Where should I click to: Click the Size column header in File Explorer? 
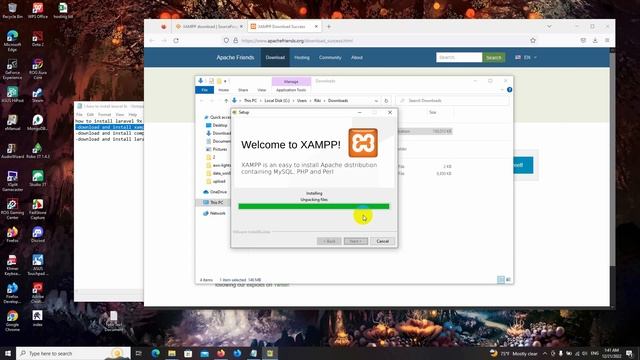[x=433, y=112]
